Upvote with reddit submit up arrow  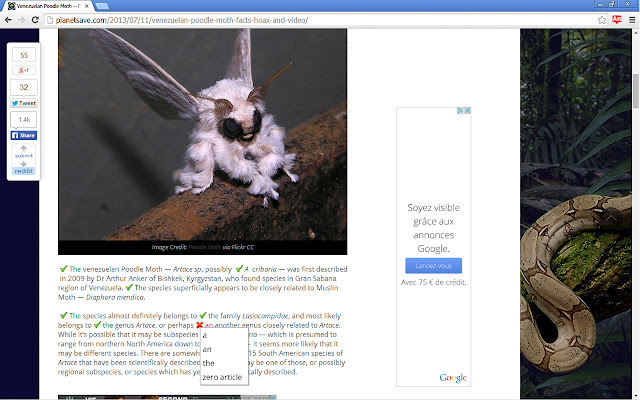pyautogui.click(x=24, y=149)
